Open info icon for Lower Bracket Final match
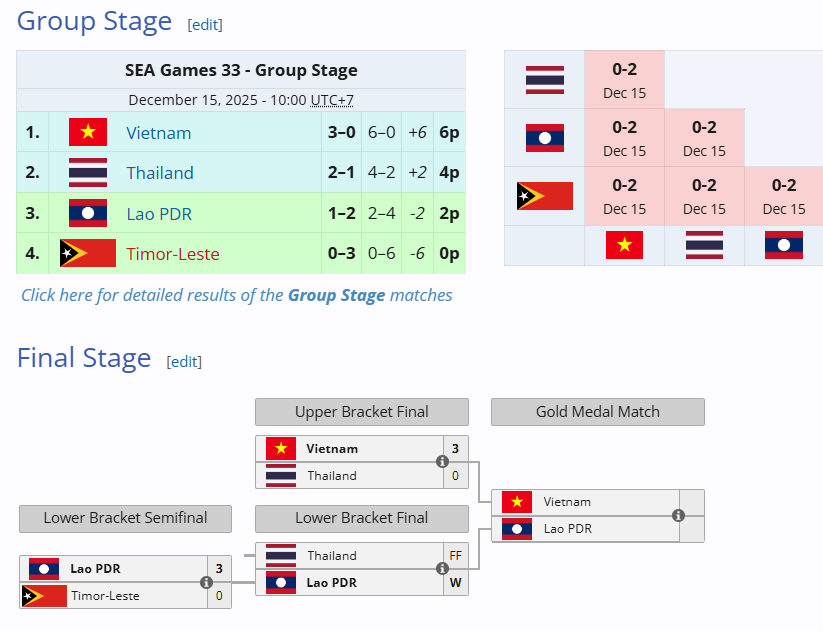Viewport: 823px width, 631px height. [x=442, y=569]
